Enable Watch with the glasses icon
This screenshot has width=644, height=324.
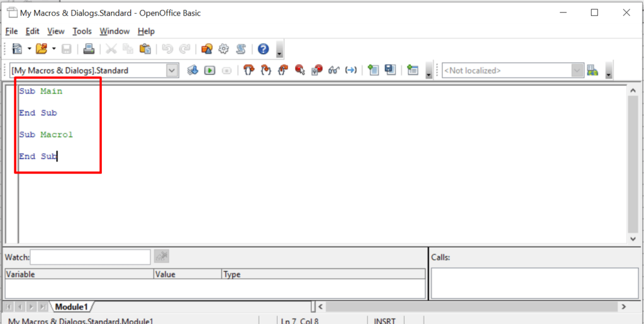click(x=333, y=70)
